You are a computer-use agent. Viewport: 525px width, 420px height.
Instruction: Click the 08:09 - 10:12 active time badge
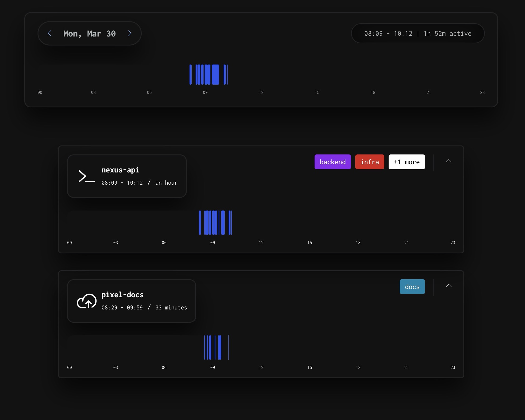(x=418, y=33)
